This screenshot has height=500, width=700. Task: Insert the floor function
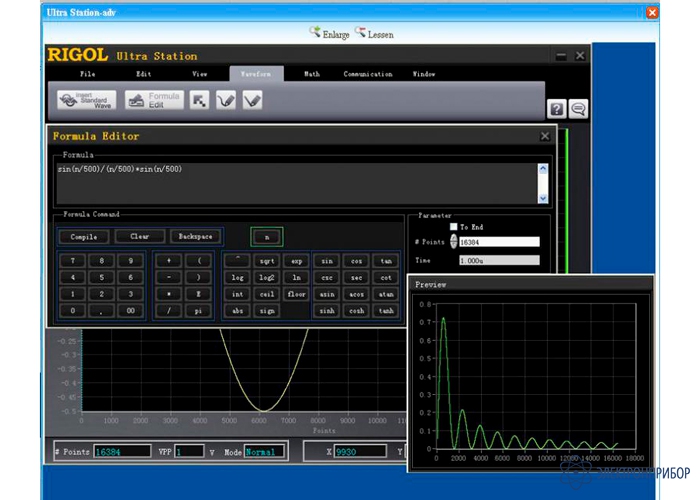296,294
